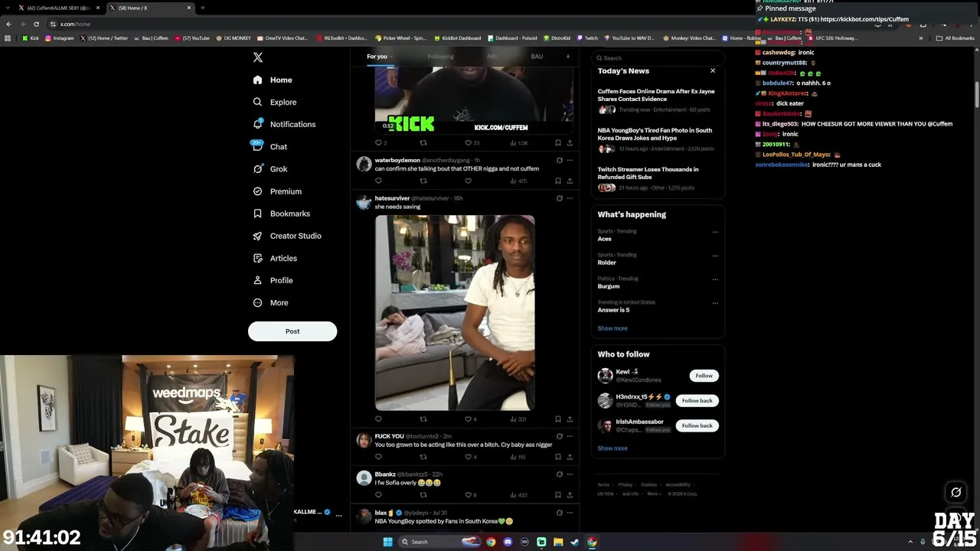Share the waterboydemon post
This screenshot has height=551, width=980.
tap(570, 181)
